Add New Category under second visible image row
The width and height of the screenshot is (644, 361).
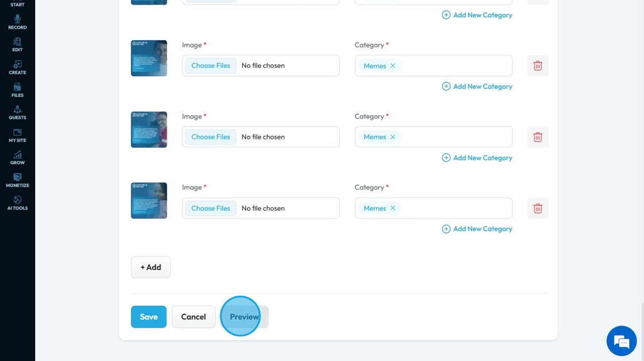477,158
